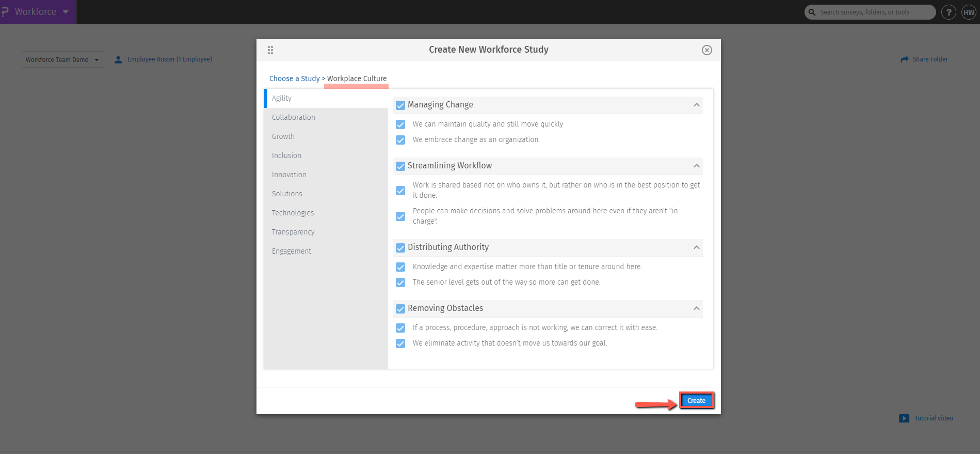Click the Distributing Authority section title

(448, 247)
